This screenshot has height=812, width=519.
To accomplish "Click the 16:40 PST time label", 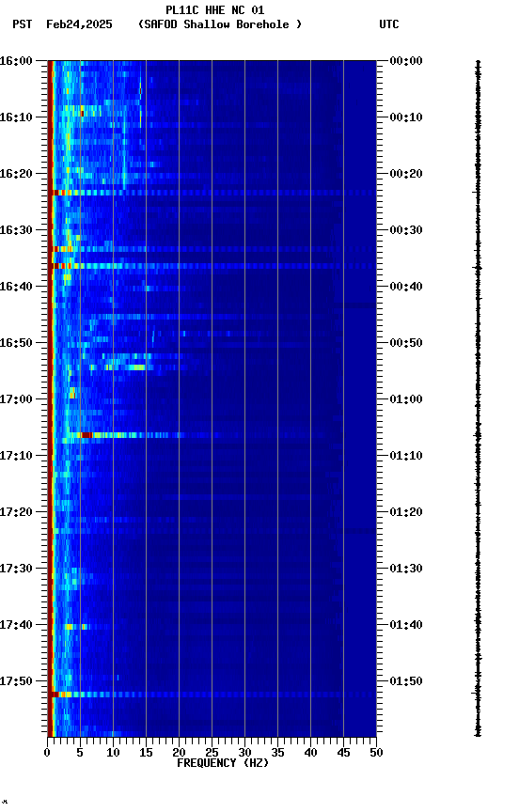I will [x=16, y=287].
